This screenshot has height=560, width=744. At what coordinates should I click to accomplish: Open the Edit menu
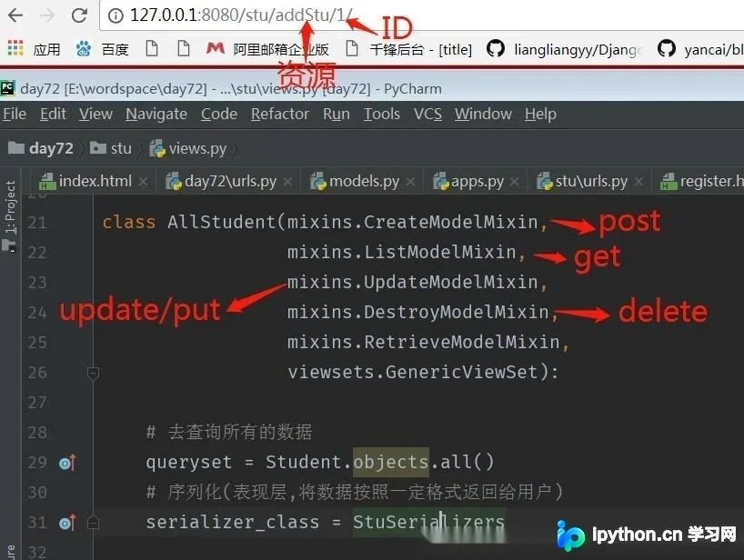(x=53, y=114)
